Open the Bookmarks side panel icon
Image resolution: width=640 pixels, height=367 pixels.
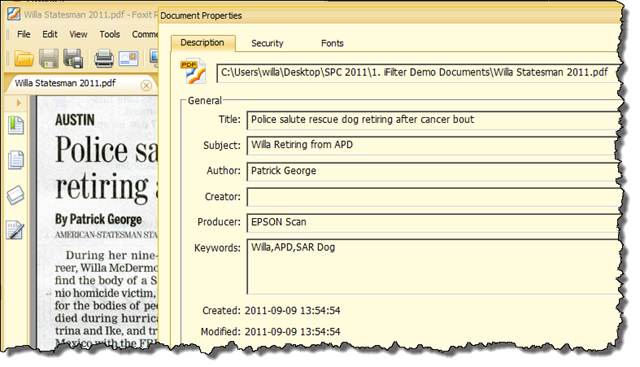pyautogui.click(x=16, y=125)
